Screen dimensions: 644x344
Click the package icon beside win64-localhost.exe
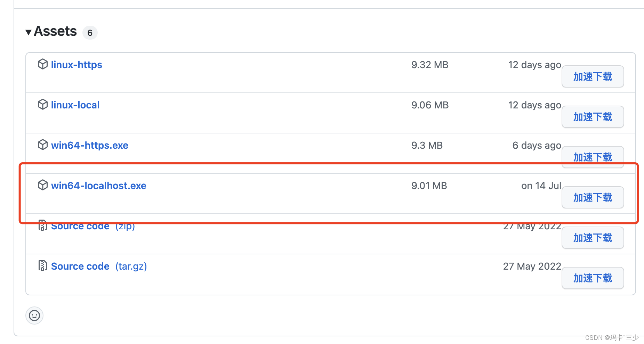(x=42, y=185)
